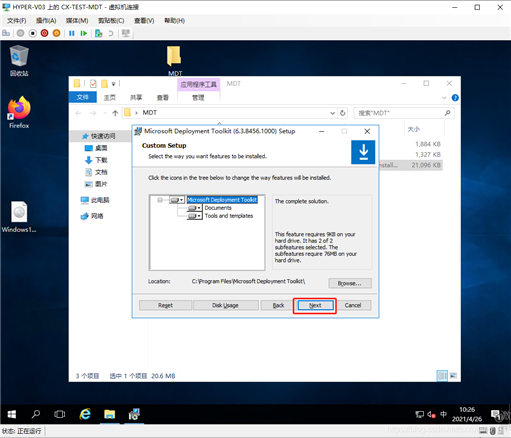The image size is (511, 438).
Task: Click the Next button
Action: (x=315, y=305)
